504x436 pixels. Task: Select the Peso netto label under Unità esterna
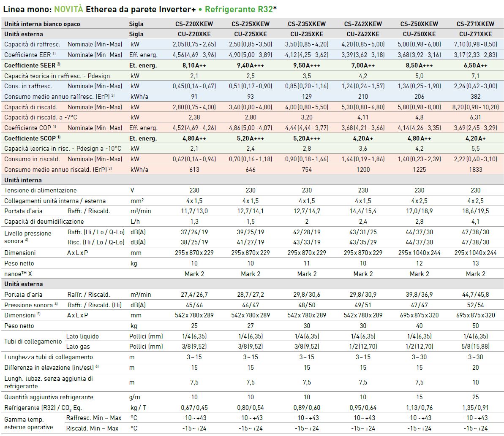tap(19, 326)
